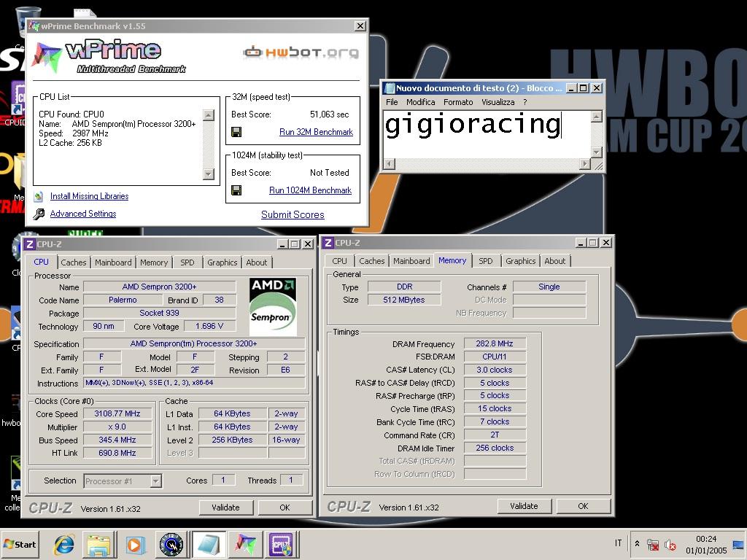This screenshot has width=747, height=560.
Task: Click the muted volume tray icon
Action: coord(670,544)
